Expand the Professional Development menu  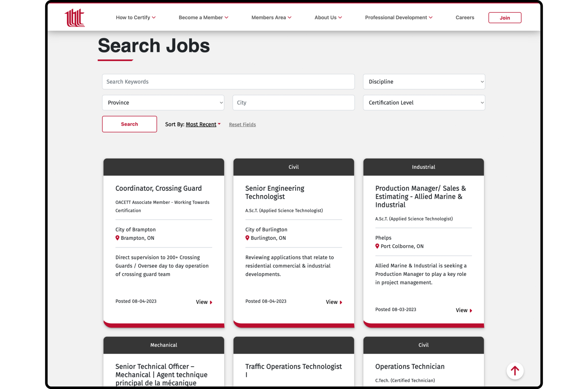(398, 17)
